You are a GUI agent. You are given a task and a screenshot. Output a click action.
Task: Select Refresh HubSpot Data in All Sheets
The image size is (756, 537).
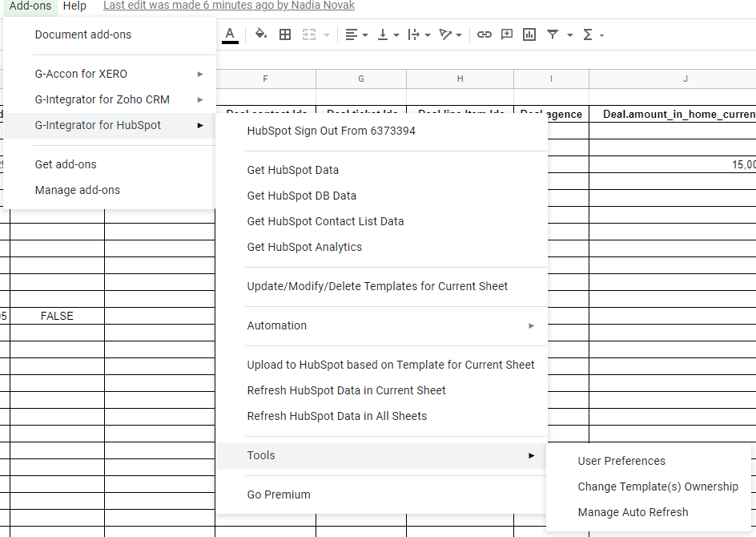tap(381, 416)
